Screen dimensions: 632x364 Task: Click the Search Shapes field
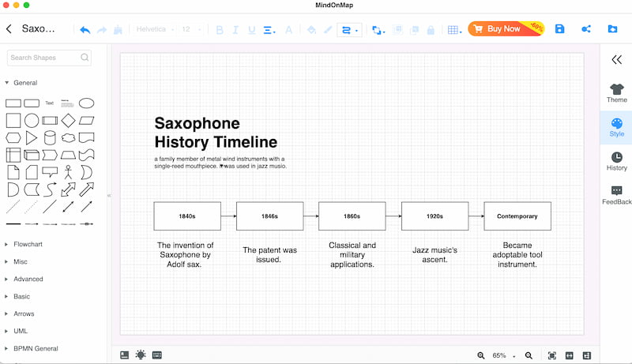coord(49,58)
